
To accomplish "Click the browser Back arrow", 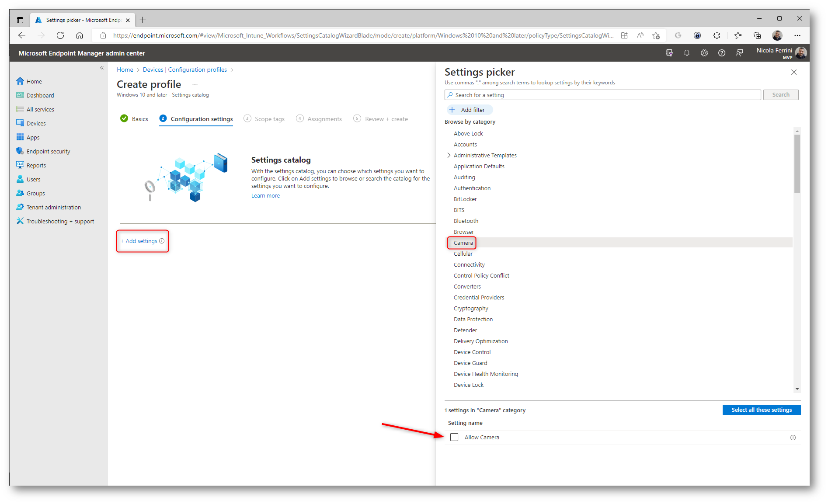I will (x=22, y=35).
